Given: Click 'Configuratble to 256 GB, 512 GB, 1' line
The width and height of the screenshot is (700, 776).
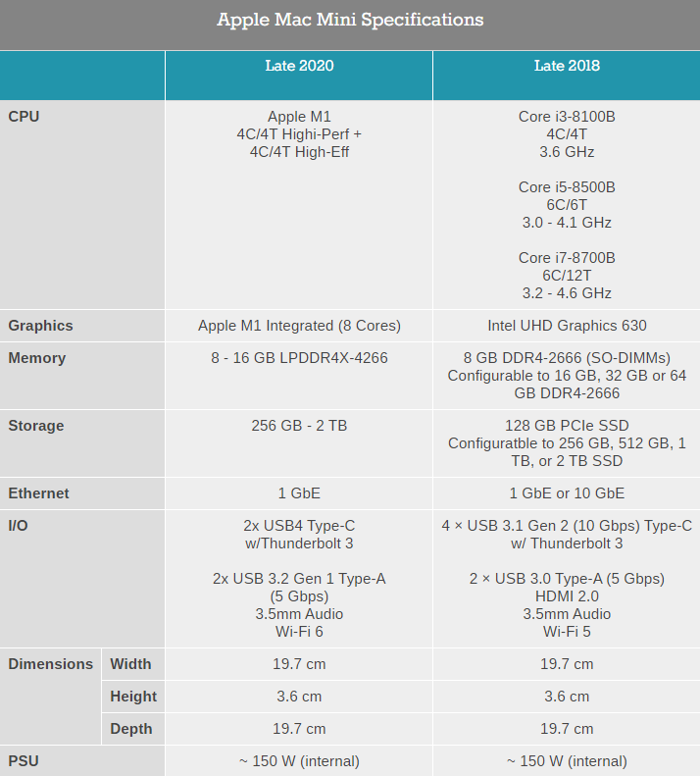Looking at the screenshot, I should [x=567, y=443].
